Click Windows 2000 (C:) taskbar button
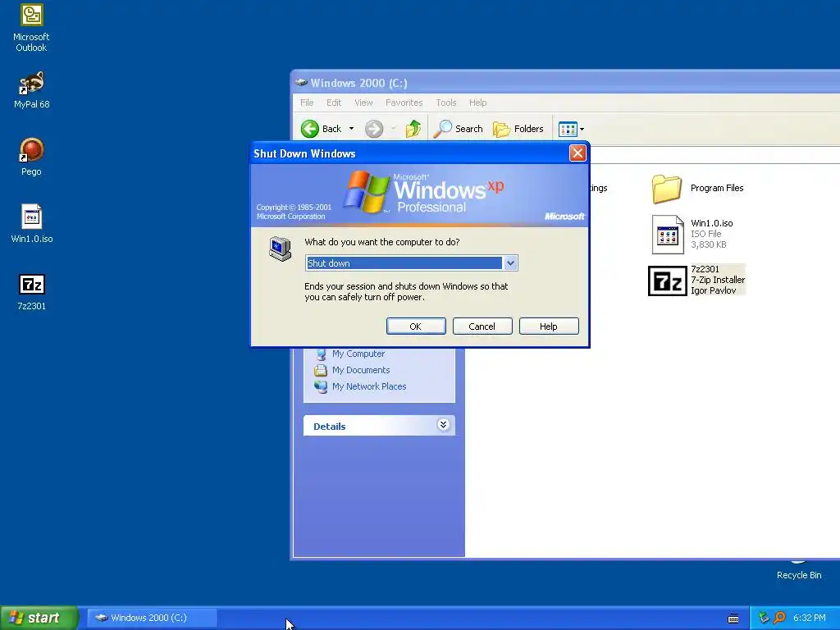 coord(152,618)
